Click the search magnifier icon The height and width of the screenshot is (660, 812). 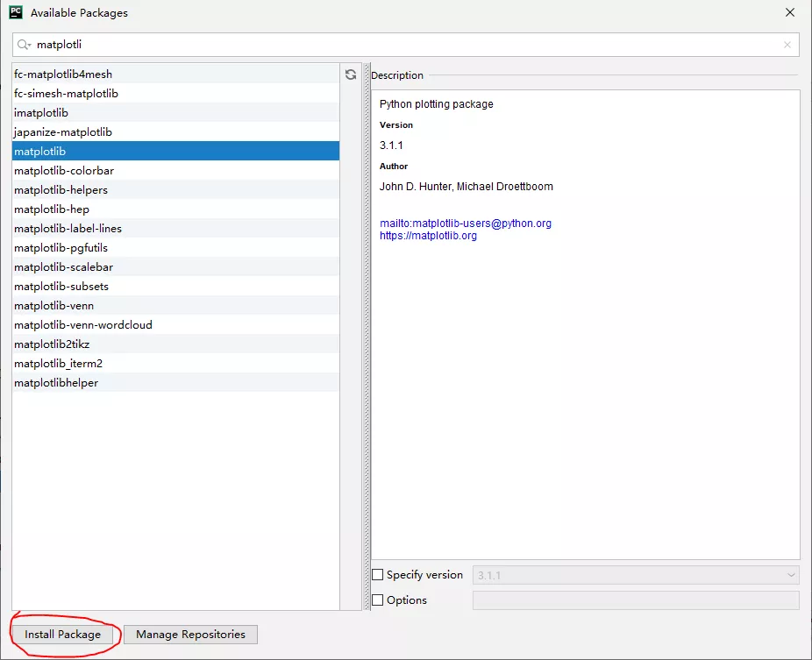point(24,45)
